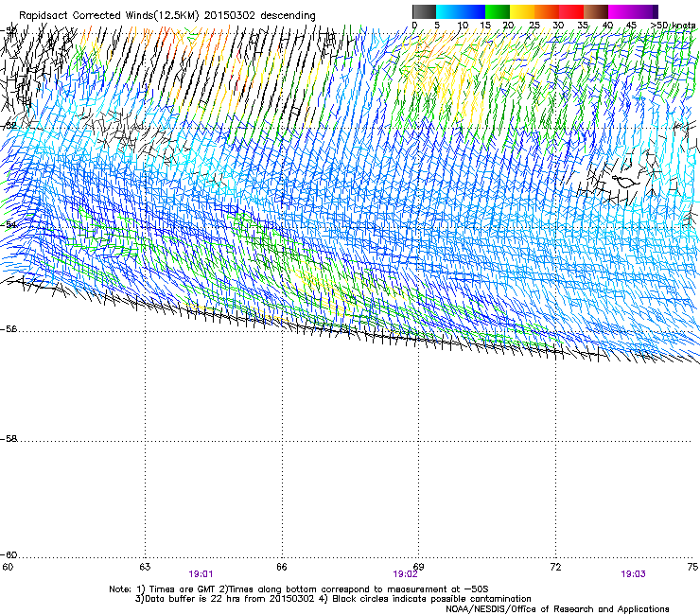This screenshot has width=700, height=615.
Task: Click the magenta 40-45 knots legend swatch
Action: 621,11
